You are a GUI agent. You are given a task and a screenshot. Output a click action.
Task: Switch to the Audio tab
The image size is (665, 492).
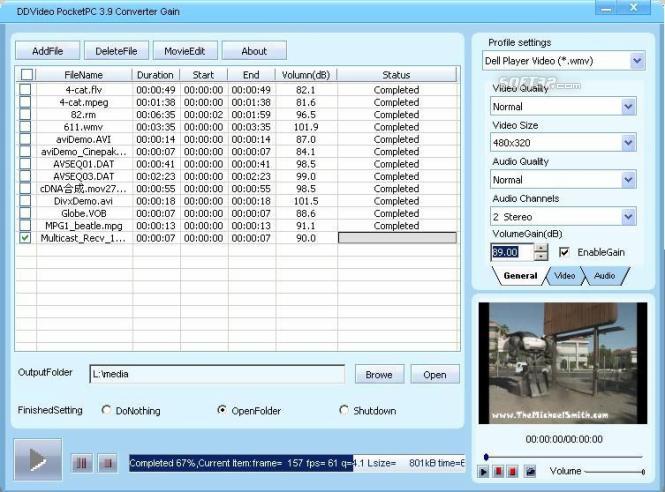pos(604,276)
